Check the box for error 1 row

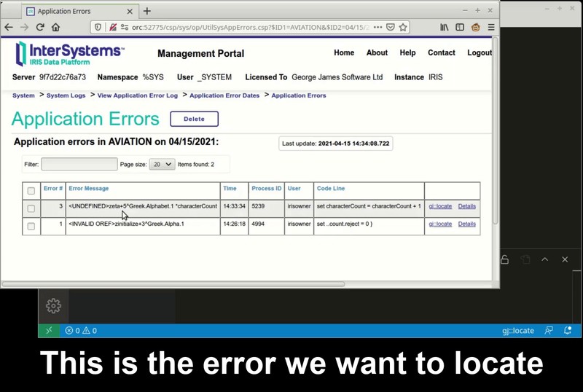point(31,227)
